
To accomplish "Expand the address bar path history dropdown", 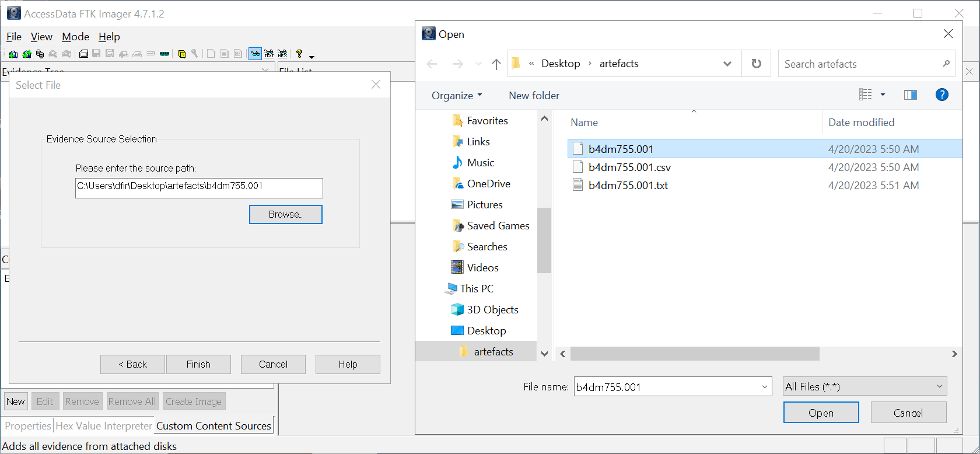I will [727, 64].
